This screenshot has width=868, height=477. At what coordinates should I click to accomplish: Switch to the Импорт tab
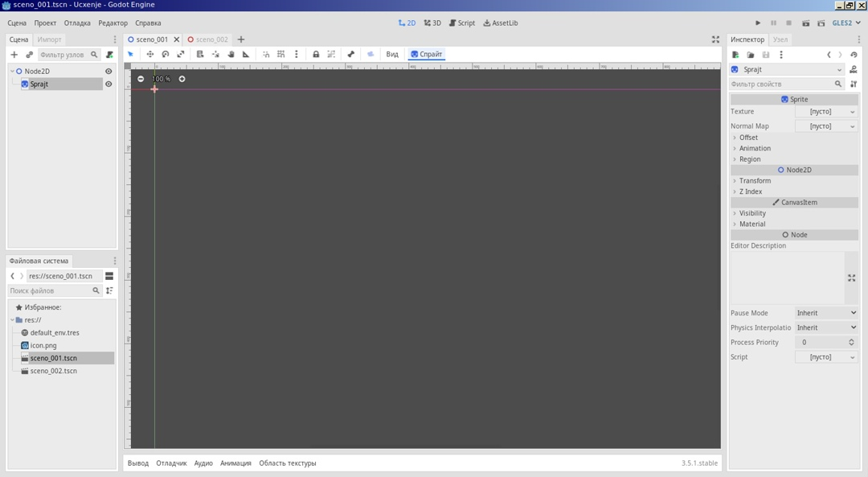50,40
